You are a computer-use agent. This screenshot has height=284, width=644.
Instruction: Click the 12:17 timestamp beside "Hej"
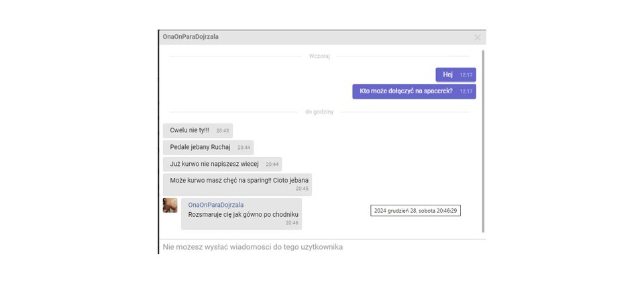(x=466, y=75)
